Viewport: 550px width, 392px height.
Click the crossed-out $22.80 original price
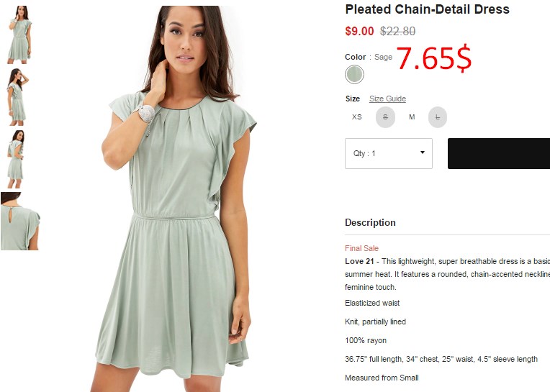(x=398, y=31)
